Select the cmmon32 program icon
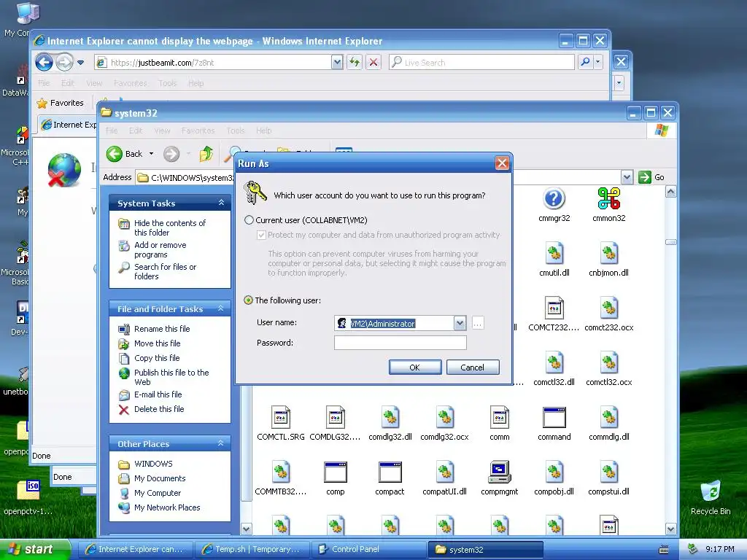Screen dimensions: 747x560 point(609,199)
